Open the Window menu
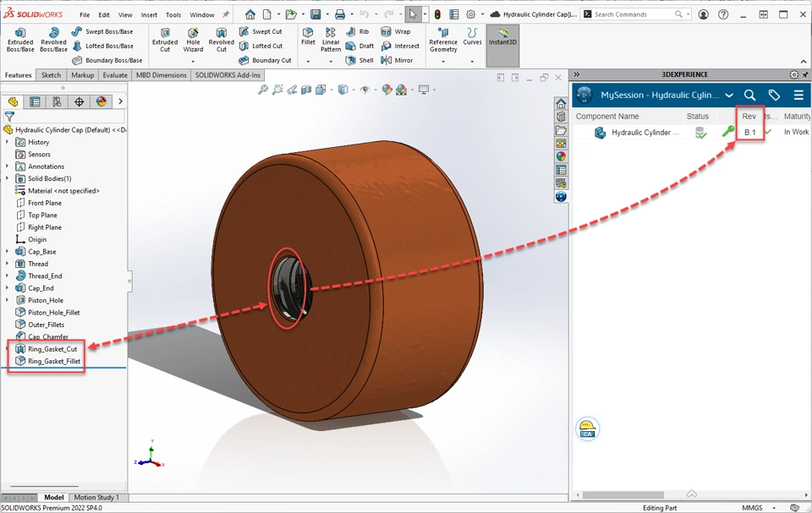Viewport: 812px width, 513px height. [202, 15]
